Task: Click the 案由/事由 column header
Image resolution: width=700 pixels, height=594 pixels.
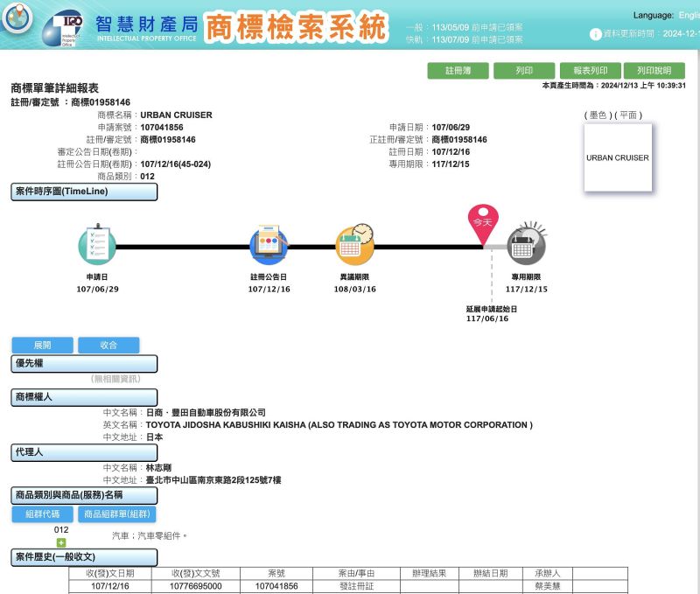Action: point(356,574)
